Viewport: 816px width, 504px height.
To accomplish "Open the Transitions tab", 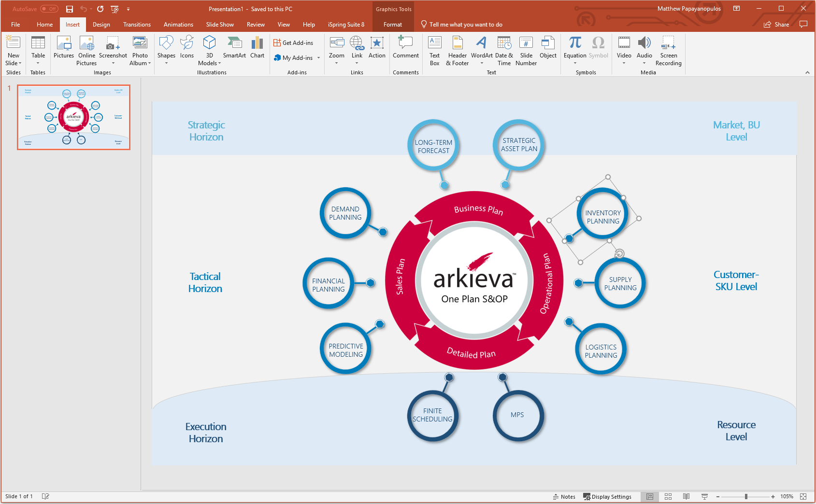I will [137, 24].
